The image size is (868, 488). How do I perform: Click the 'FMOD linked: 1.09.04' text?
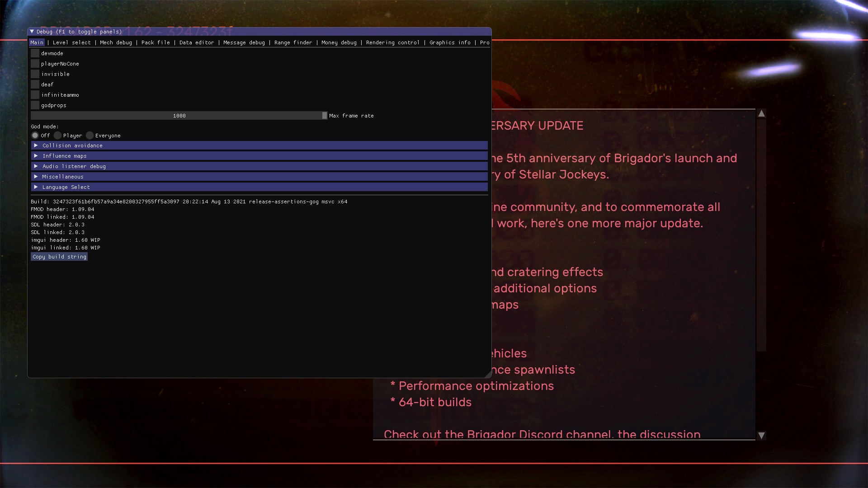coord(62,217)
